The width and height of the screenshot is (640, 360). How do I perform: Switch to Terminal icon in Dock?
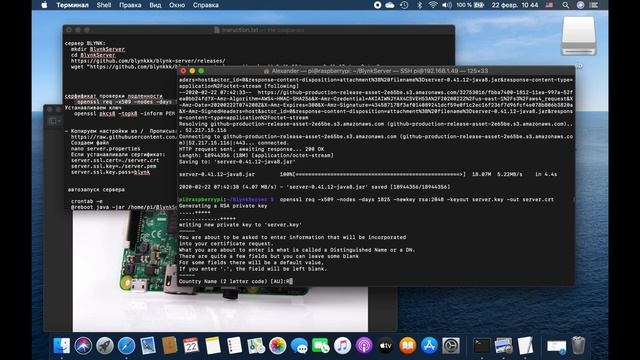tap(482, 346)
